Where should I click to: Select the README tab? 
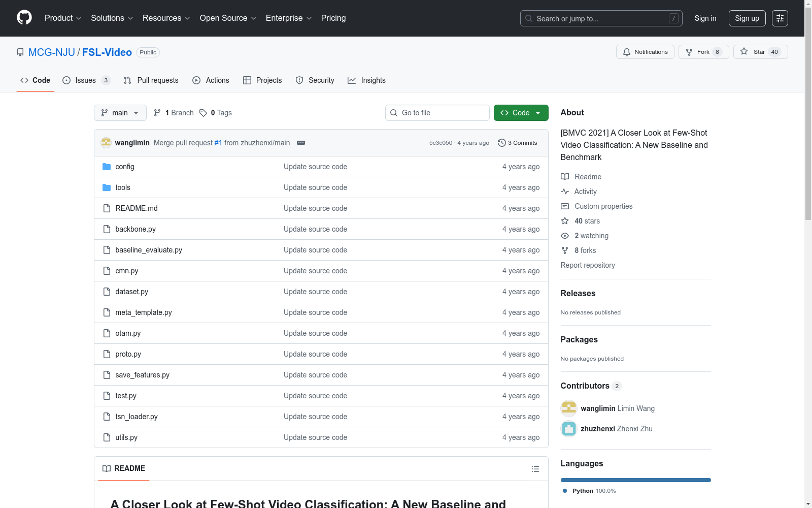(x=124, y=468)
